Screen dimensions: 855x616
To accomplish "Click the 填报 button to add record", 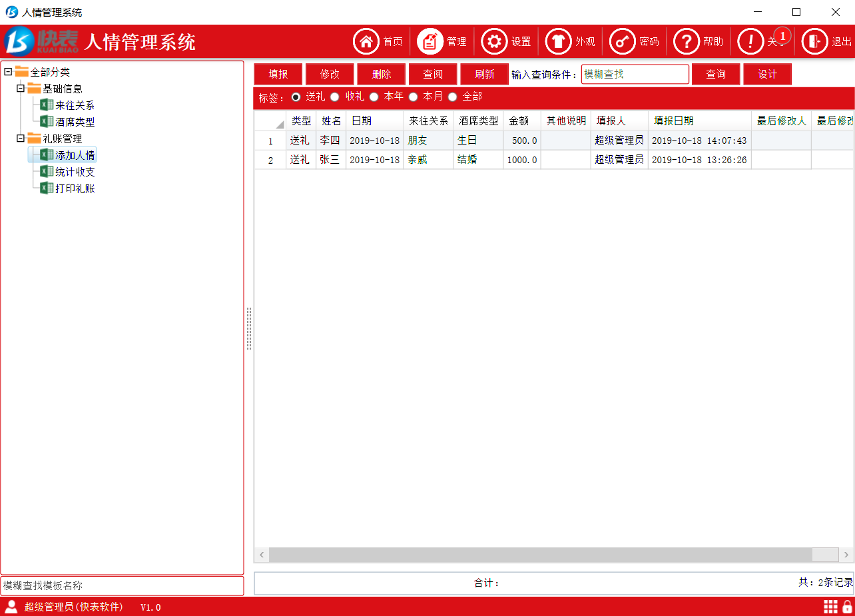I will pos(278,74).
